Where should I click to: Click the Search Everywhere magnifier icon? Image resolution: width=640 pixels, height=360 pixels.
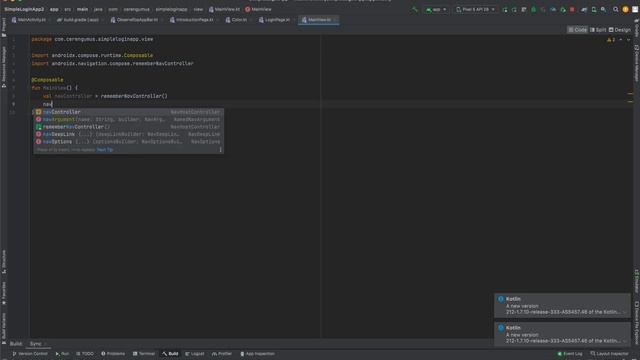(x=616, y=9)
